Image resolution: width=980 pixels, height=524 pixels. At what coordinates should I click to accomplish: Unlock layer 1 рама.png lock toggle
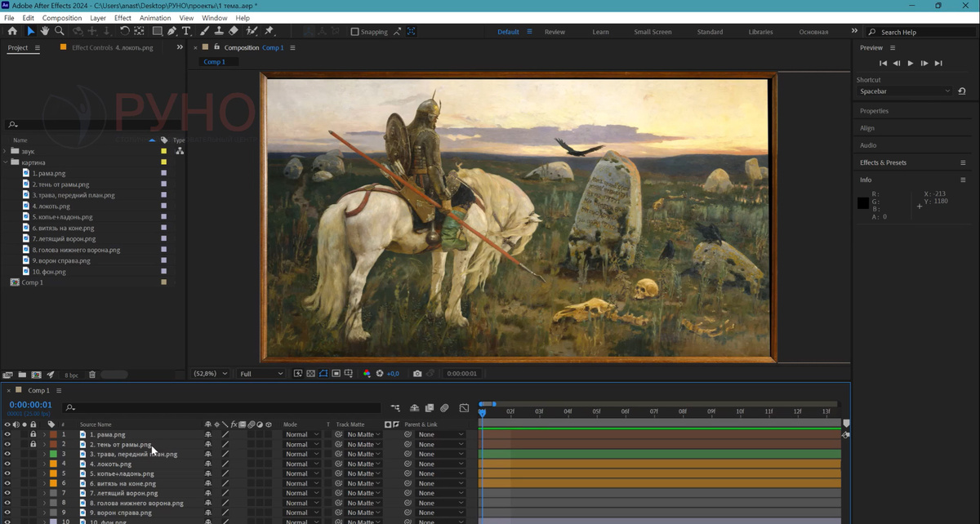pyautogui.click(x=33, y=434)
